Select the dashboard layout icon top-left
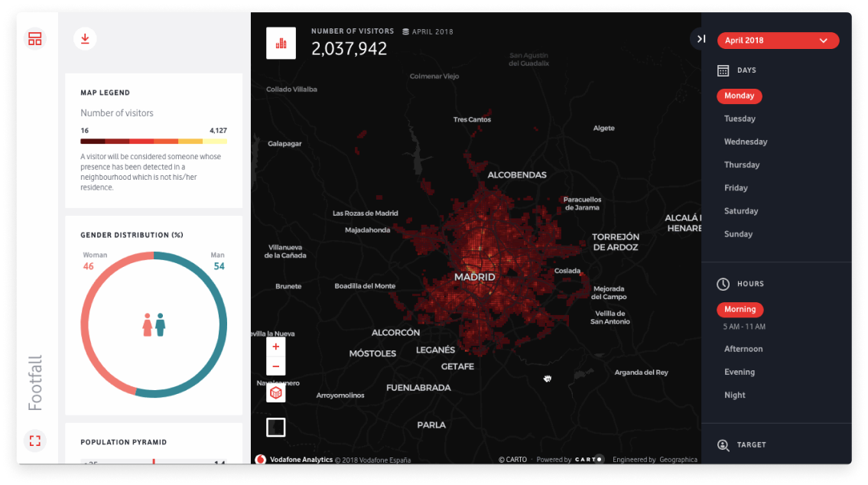This screenshot has height=485, width=868. point(35,38)
